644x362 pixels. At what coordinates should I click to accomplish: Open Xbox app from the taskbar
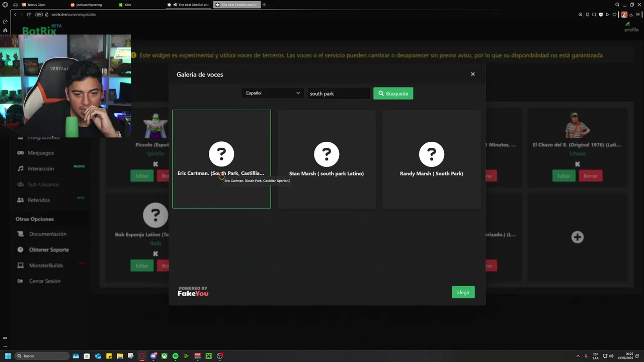164,356
